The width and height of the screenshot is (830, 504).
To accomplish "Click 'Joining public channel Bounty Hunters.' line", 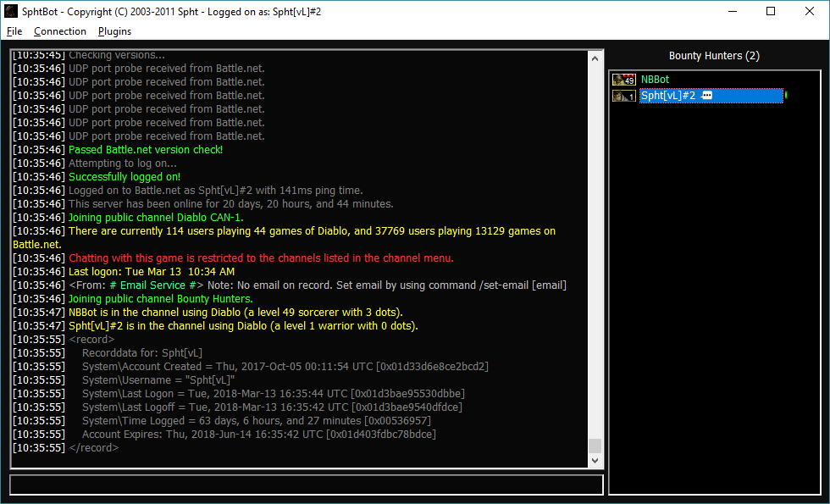I will [161, 299].
